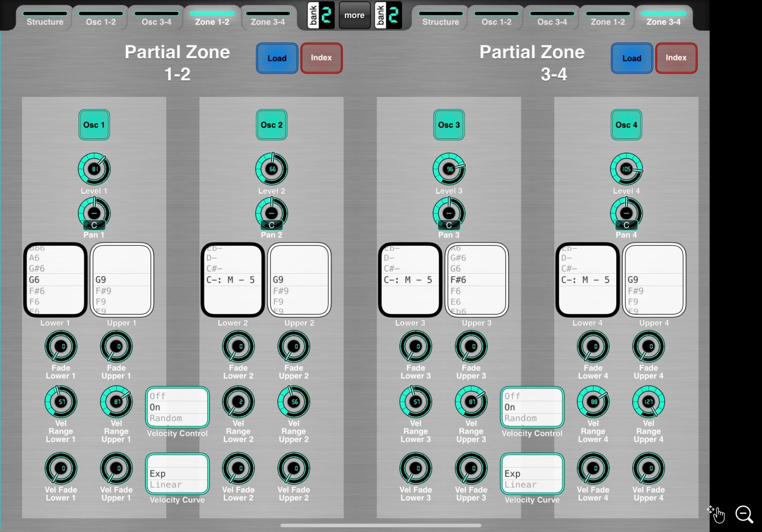This screenshot has height=532, width=762.
Task: Click the Vel Range Upper 4 knob
Action: tap(649, 402)
